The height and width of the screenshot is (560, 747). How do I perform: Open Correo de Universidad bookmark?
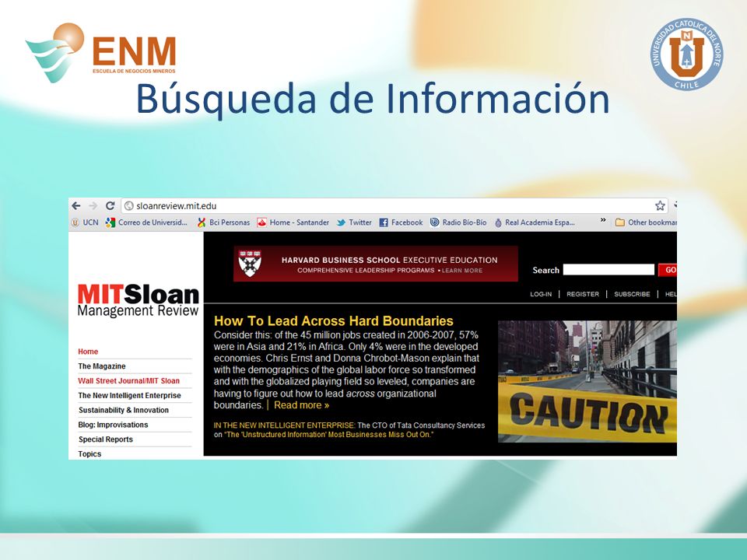point(147,222)
